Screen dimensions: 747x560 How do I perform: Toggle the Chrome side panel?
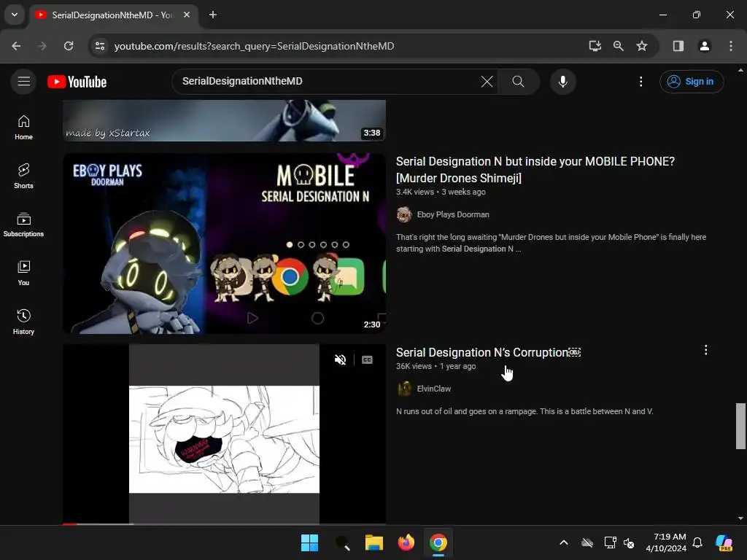coord(678,46)
